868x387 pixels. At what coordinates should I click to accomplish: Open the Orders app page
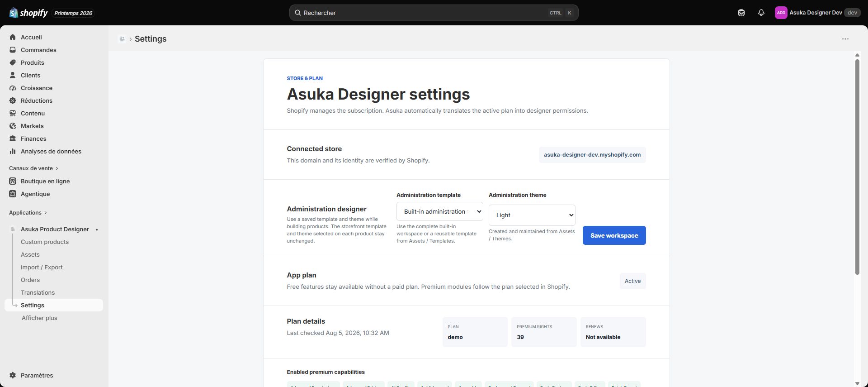click(30, 280)
